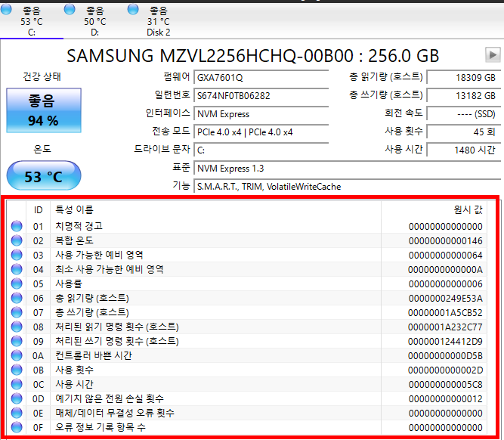Click the status icon for row 09 처리된 쓰기 명령 횟수
Screen dimensions: 504x440
(x=17, y=341)
